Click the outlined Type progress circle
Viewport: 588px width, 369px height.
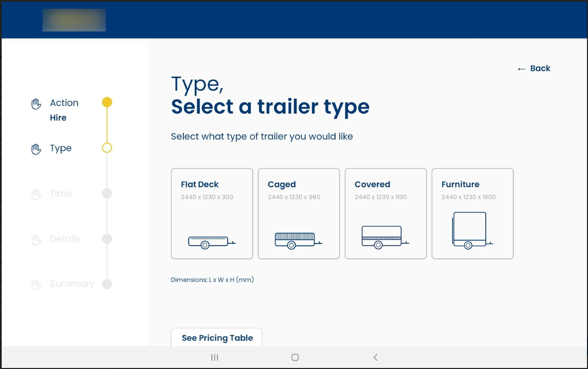click(107, 148)
